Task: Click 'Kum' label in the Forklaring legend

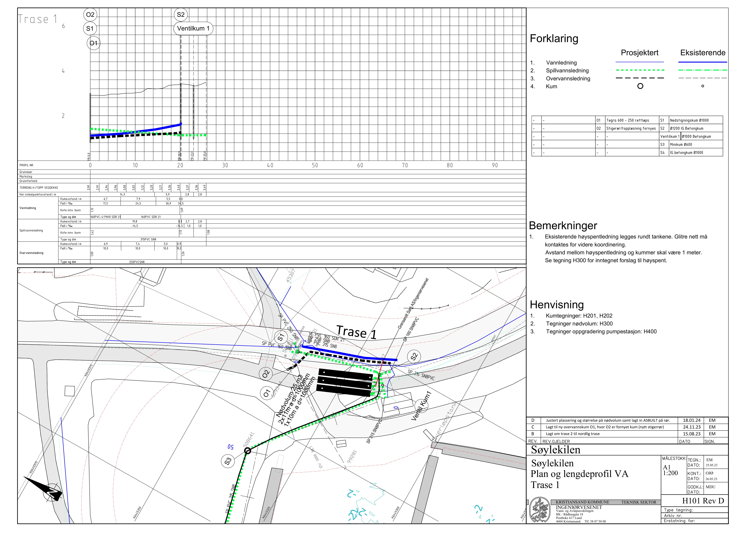Action: click(x=552, y=87)
